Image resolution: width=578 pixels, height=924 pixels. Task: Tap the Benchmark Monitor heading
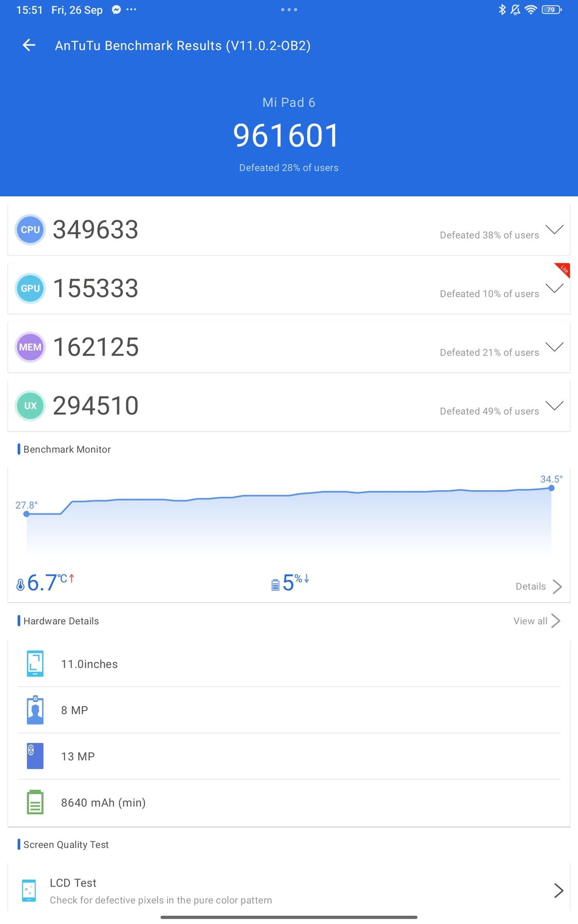coord(67,449)
